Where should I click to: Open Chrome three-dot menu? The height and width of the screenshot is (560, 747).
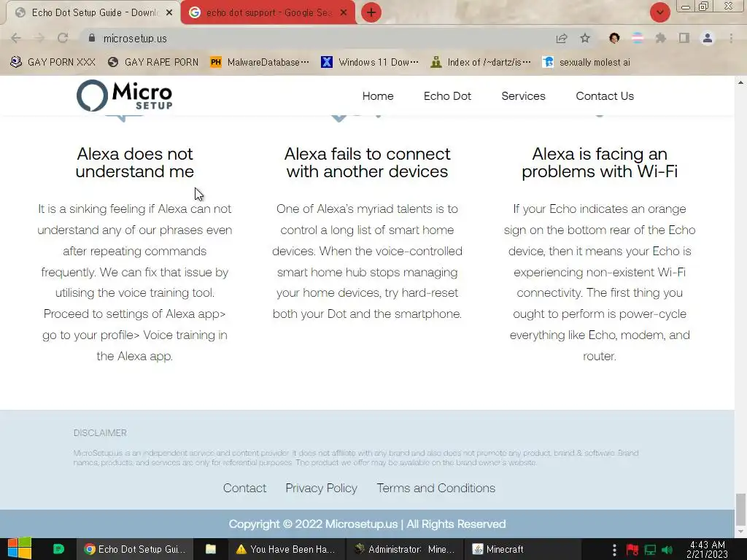(731, 38)
